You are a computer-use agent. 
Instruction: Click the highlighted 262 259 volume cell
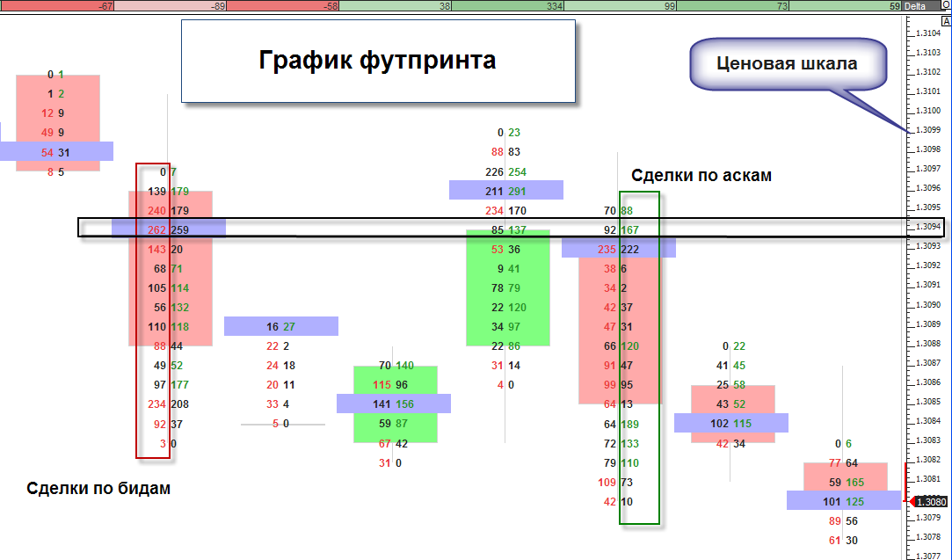coord(169,229)
